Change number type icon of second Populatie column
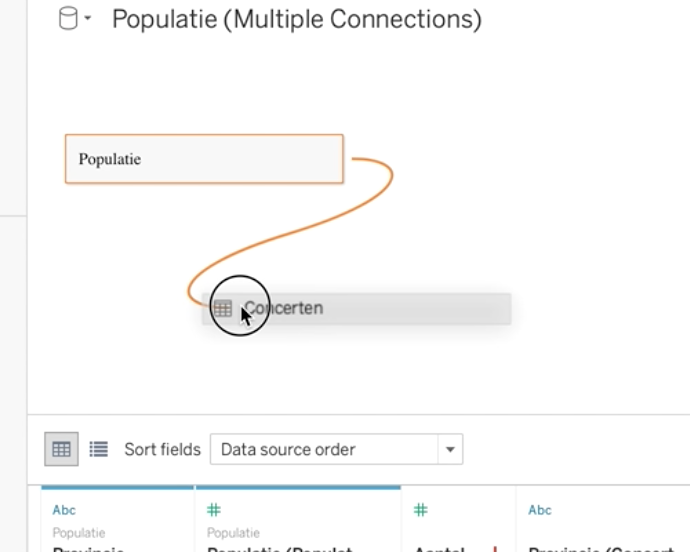The height and width of the screenshot is (552, 690). 213,510
